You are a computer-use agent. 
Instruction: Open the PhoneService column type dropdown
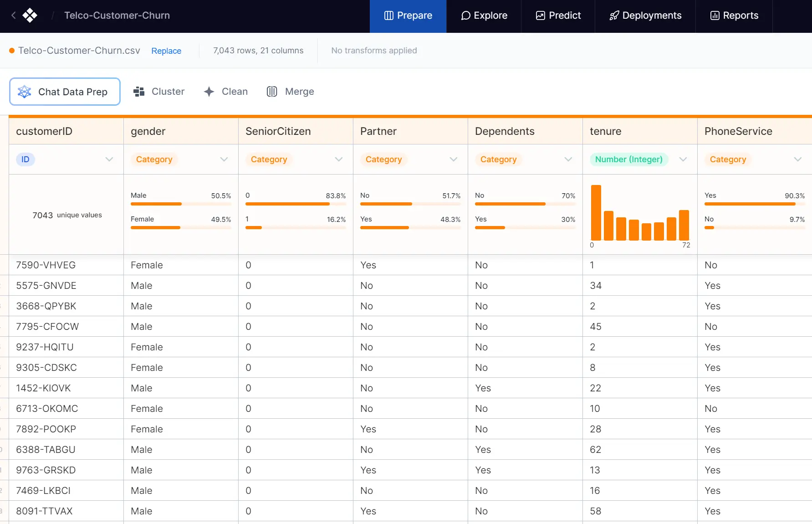point(797,159)
